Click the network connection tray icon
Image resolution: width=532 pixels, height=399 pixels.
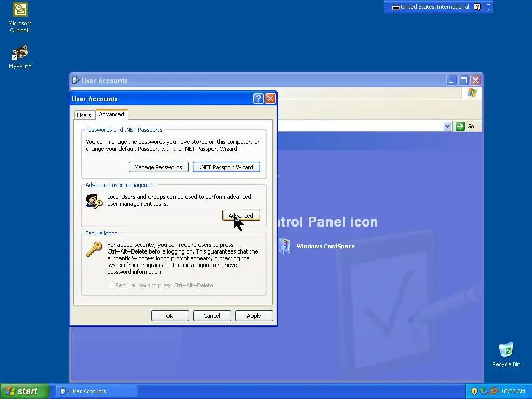(x=484, y=391)
